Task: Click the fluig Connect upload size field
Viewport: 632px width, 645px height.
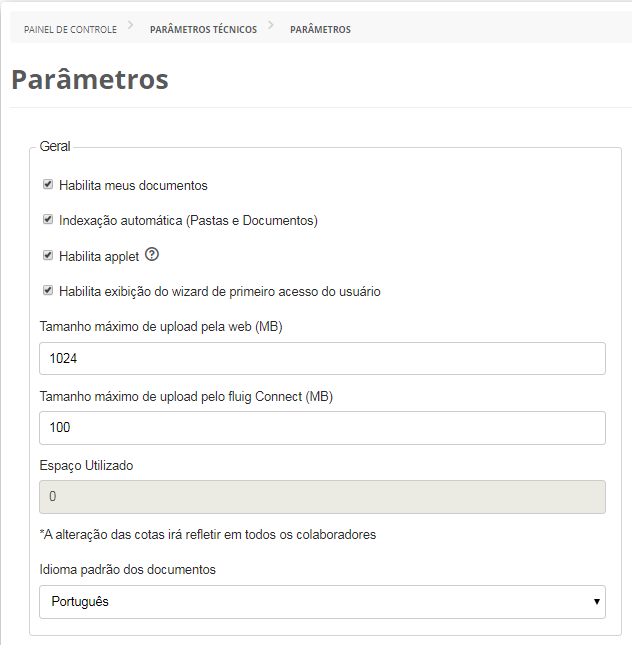Action: tap(322, 428)
